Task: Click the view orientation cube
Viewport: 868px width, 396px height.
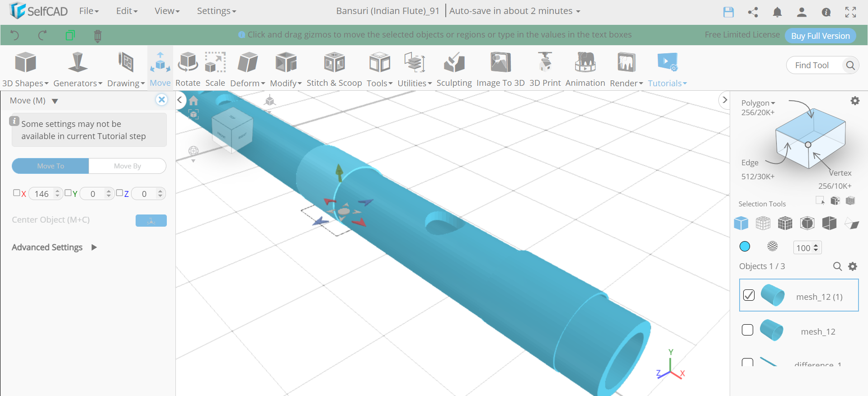Action: 232,130
